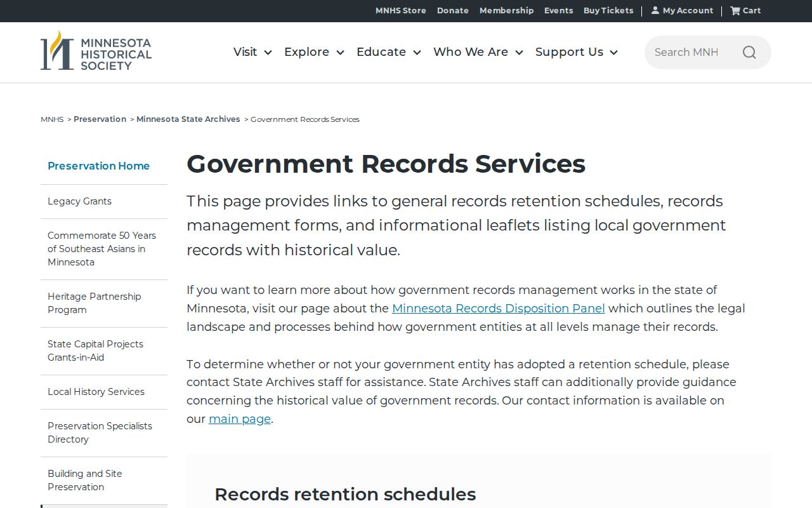Image resolution: width=812 pixels, height=508 pixels.
Task: Open Preservation Home sidebar link
Action: (x=98, y=166)
